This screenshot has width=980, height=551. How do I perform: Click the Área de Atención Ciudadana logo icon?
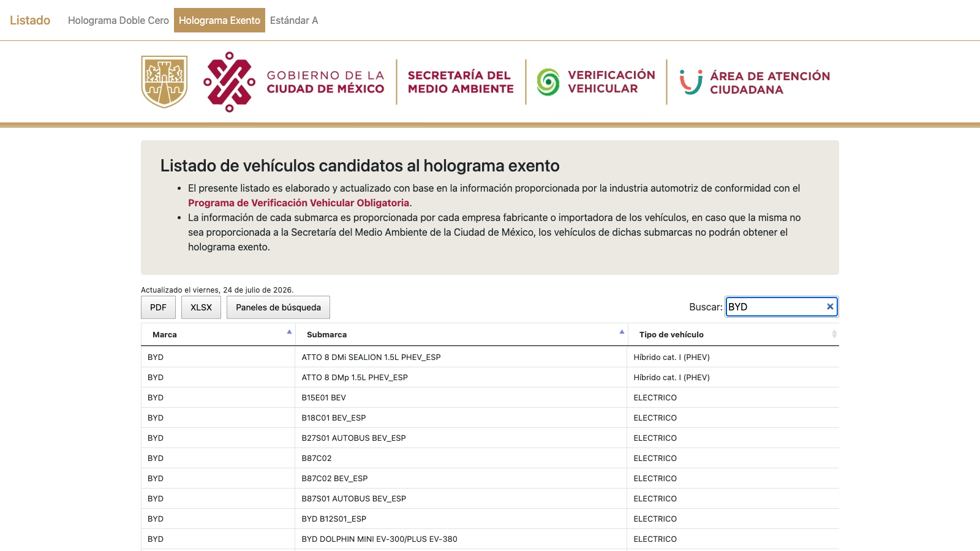click(691, 82)
